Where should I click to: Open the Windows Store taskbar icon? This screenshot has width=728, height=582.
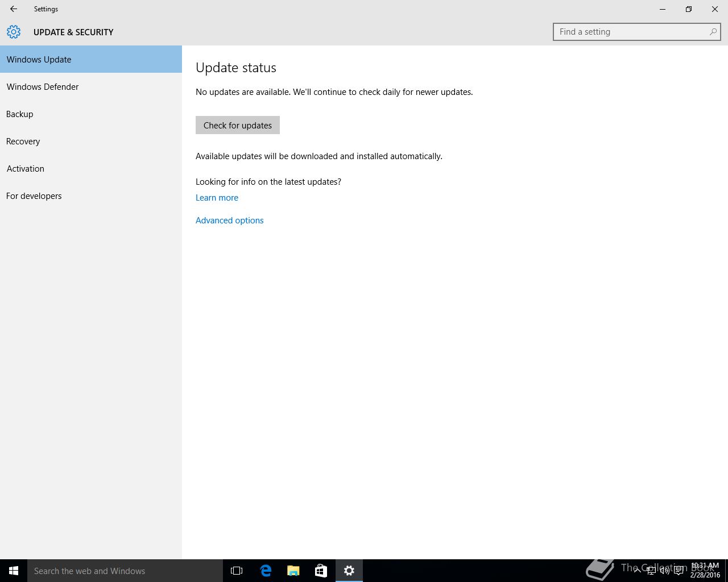tap(321, 571)
